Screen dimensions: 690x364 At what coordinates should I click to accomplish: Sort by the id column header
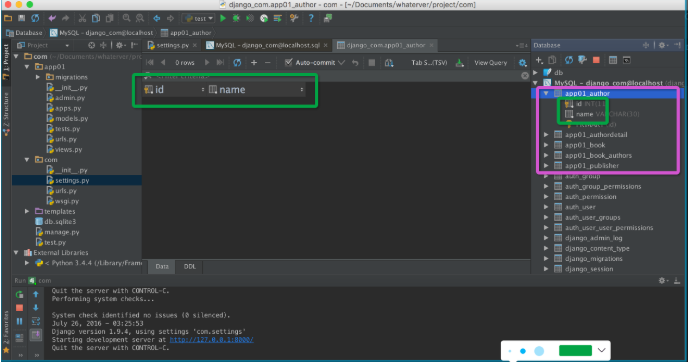tap(174, 90)
